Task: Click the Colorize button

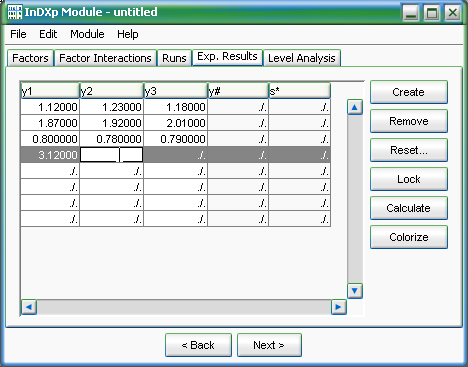Action: [x=409, y=237]
